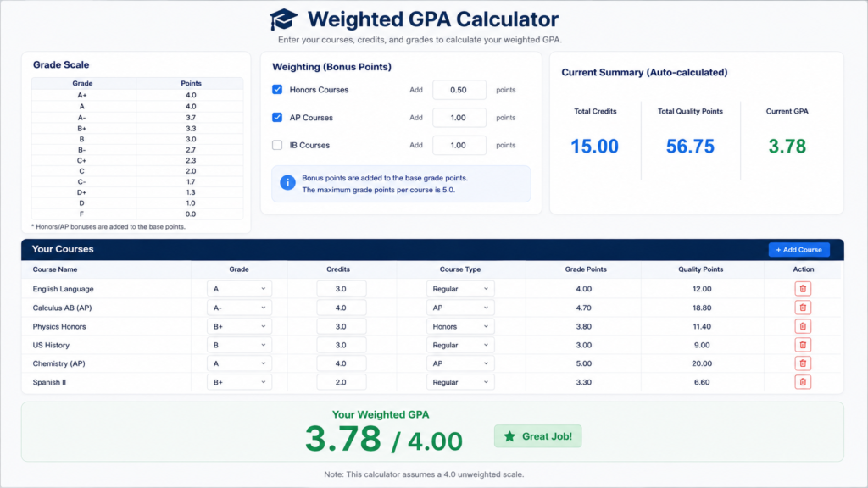Click the Add Course button

(x=798, y=250)
